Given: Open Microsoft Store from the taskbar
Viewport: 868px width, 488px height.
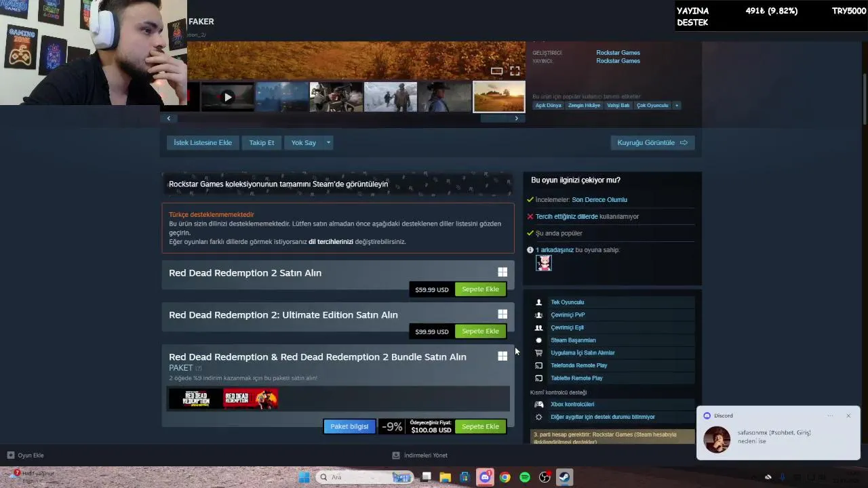Looking at the screenshot, I should 465,477.
